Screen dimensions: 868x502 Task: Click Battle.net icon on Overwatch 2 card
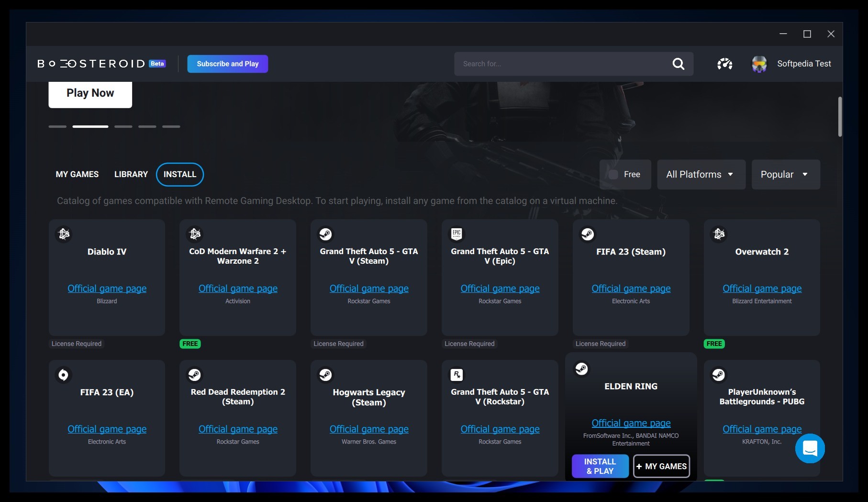click(719, 234)
